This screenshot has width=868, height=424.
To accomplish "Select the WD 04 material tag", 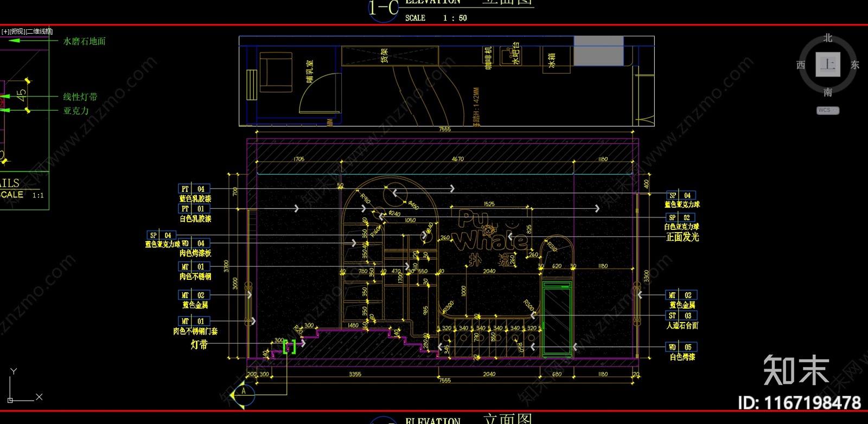I will 194,243.
